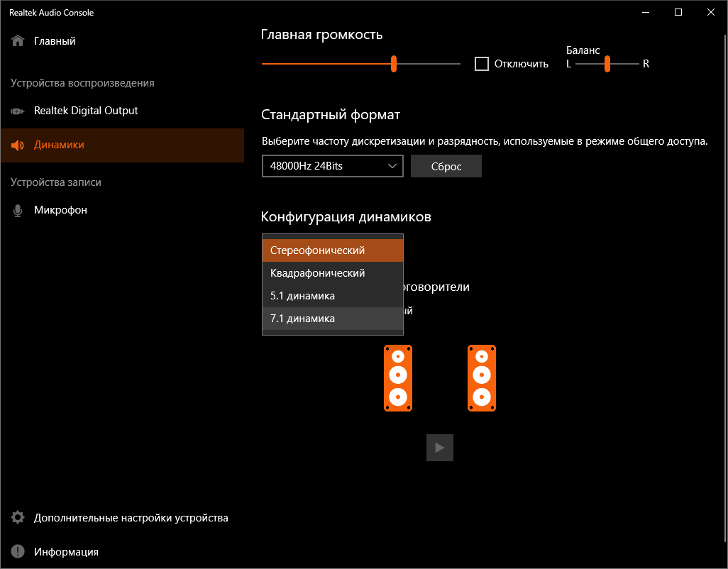Viewport: 728px width, 569px height.
Task: Click the Realtek Digital Output device icon
Action: [x=18, y=111]
